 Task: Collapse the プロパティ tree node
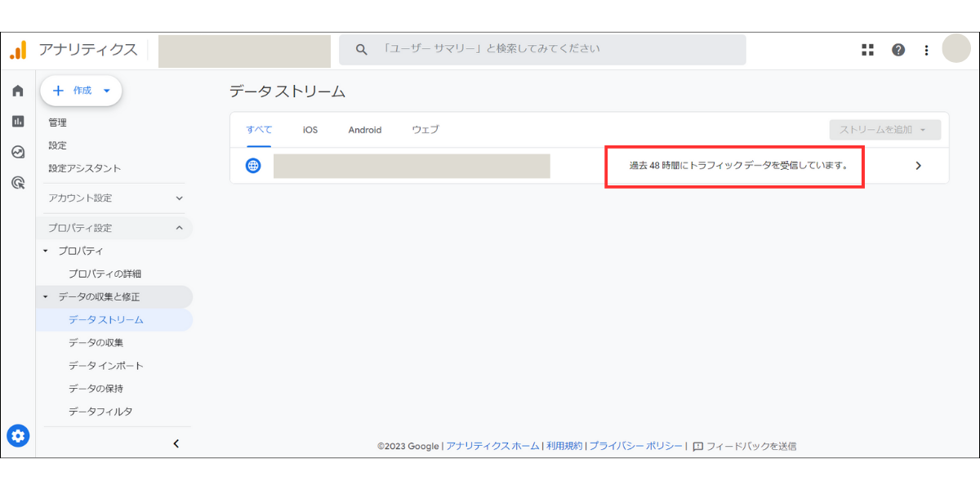[x=46, y=251]
